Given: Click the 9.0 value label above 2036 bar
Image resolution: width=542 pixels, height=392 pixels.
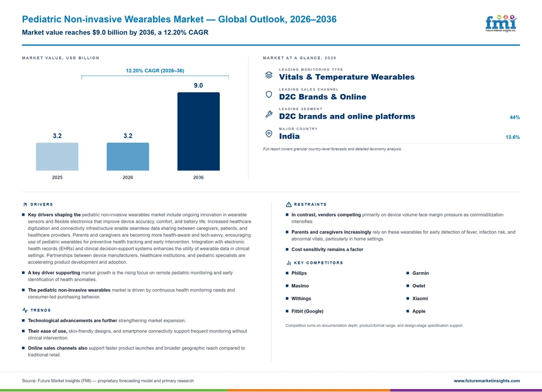Looking at the screenshot, I should (198, 86).
